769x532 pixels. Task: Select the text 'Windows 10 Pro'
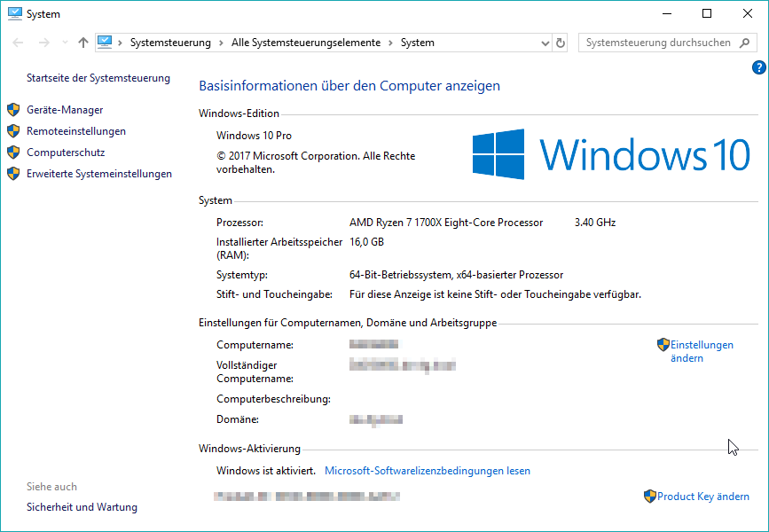tap(254, 136)
